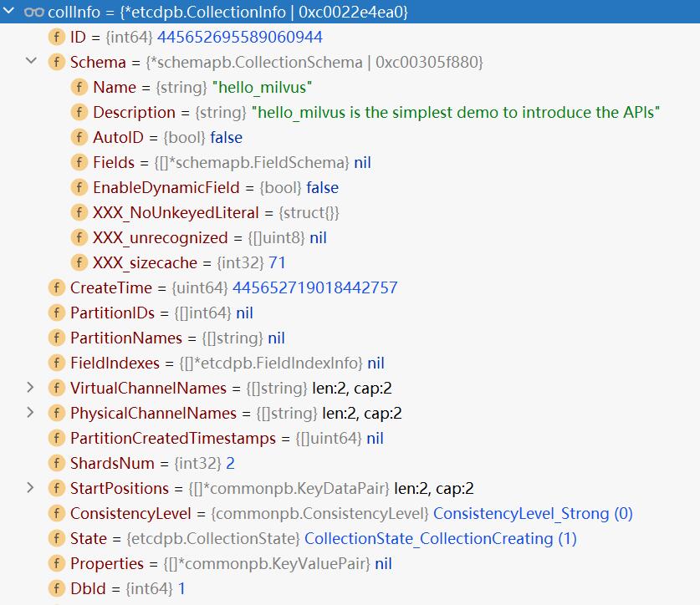The width and height of the screenshot is (700, 605).
Task: Expand the StartPositions slice
Action: coord(30,488)
